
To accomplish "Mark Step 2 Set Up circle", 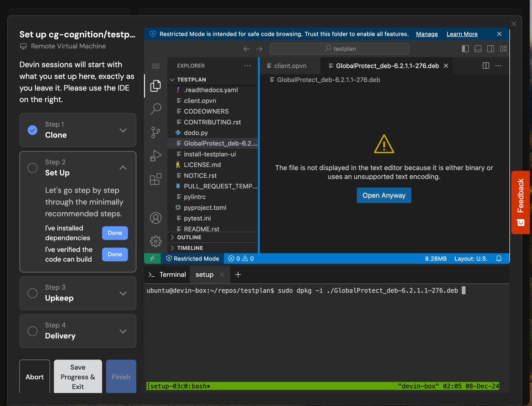I will pos(32,168).
